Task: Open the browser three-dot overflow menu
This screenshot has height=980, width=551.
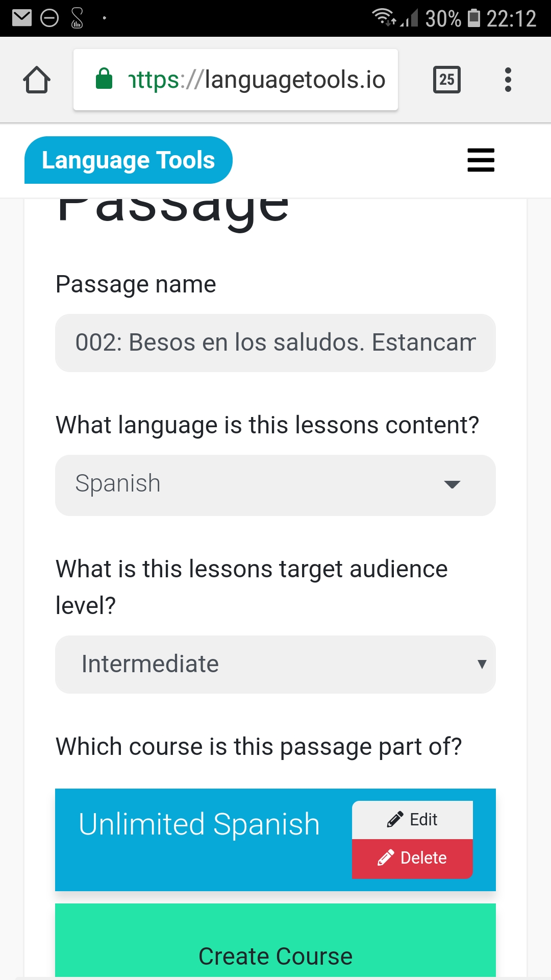Action: [508, 80]
